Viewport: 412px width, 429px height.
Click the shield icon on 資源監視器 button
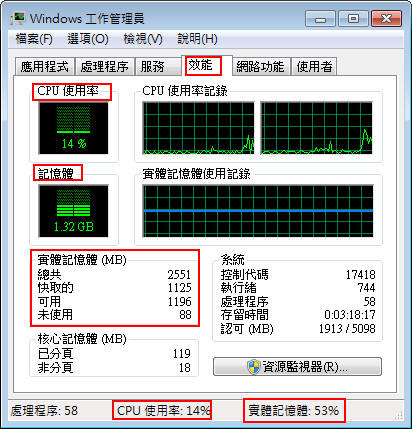[254, 367]
